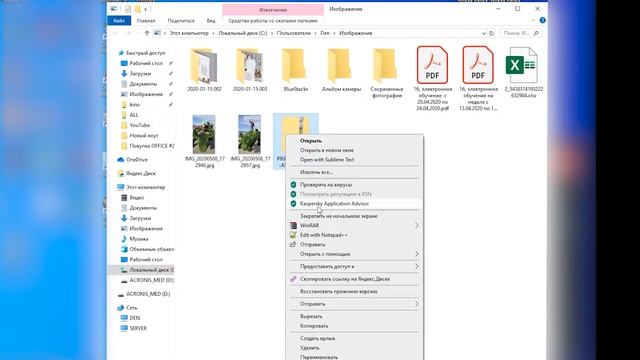Click Пользователи in the address breadcrumb
The image size is (640, 360).
pyautogui.click(x=293, y=33)
